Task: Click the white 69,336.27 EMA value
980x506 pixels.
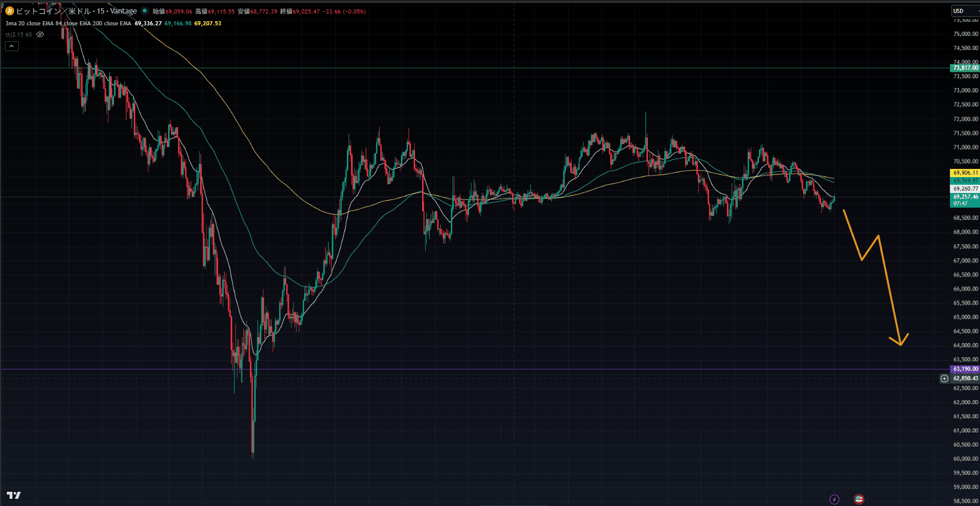Action: 148,24
